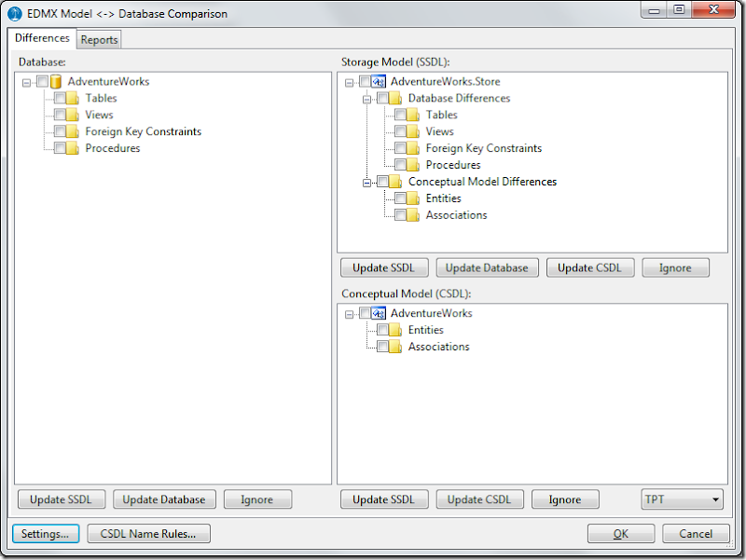The height and width of the screenshot is (560, 746).
Task: Collapse the AdventureWorks database node
Action: [27, 83]
